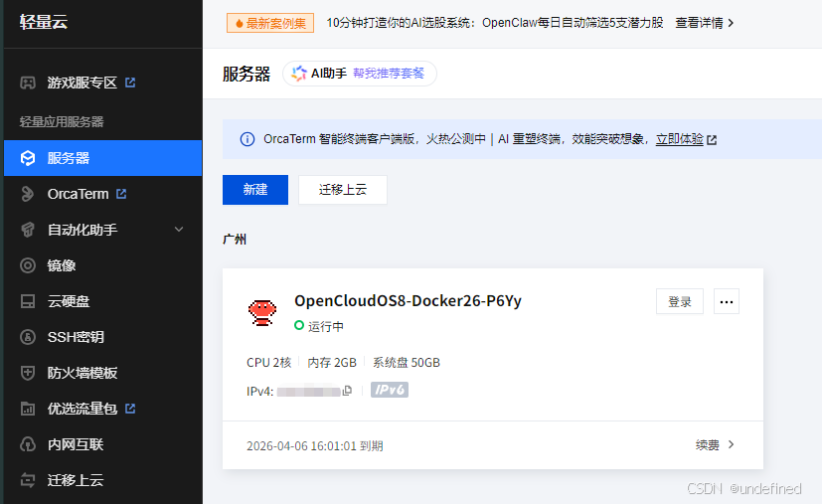The height and width of the screenshot is (504, 822).
Task: Click 内存 2GB specification text
Action: (332, 363)
